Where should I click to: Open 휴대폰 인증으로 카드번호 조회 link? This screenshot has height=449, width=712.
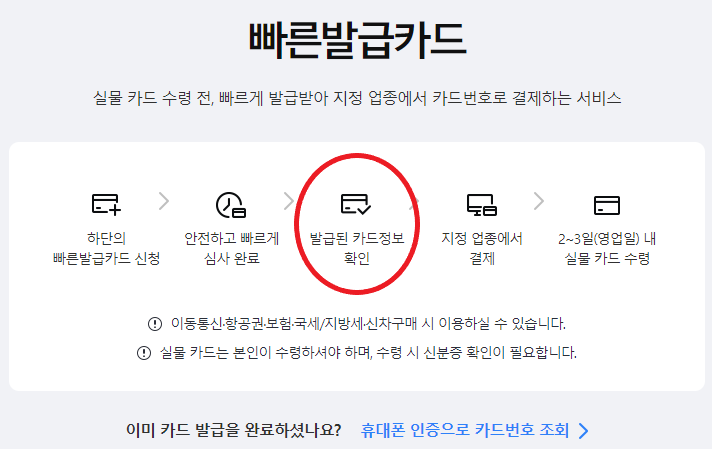[465, 429]
